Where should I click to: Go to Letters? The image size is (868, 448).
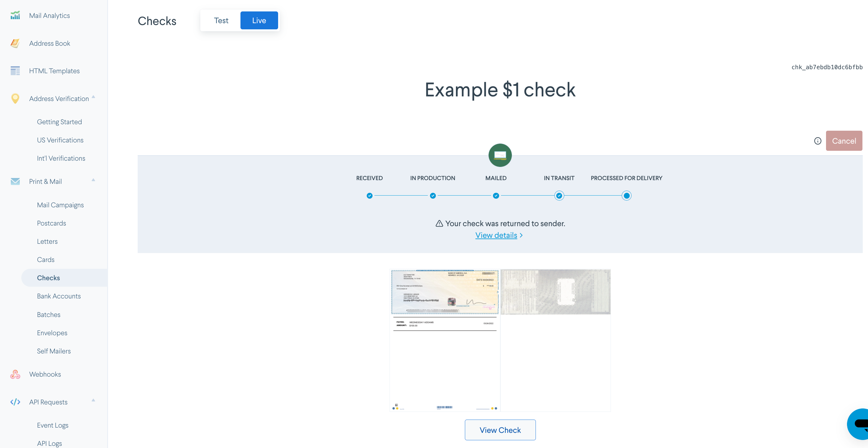(x=47, y=241)
